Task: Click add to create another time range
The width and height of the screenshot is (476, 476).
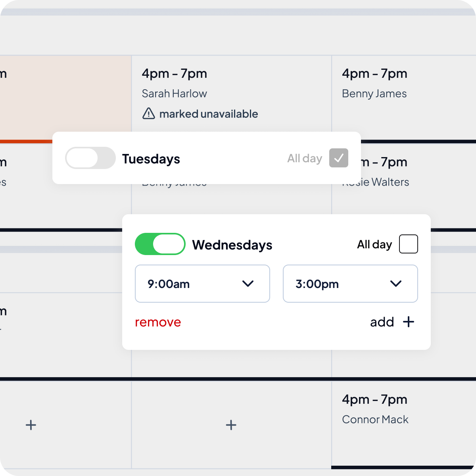Action: pos(382,322)
